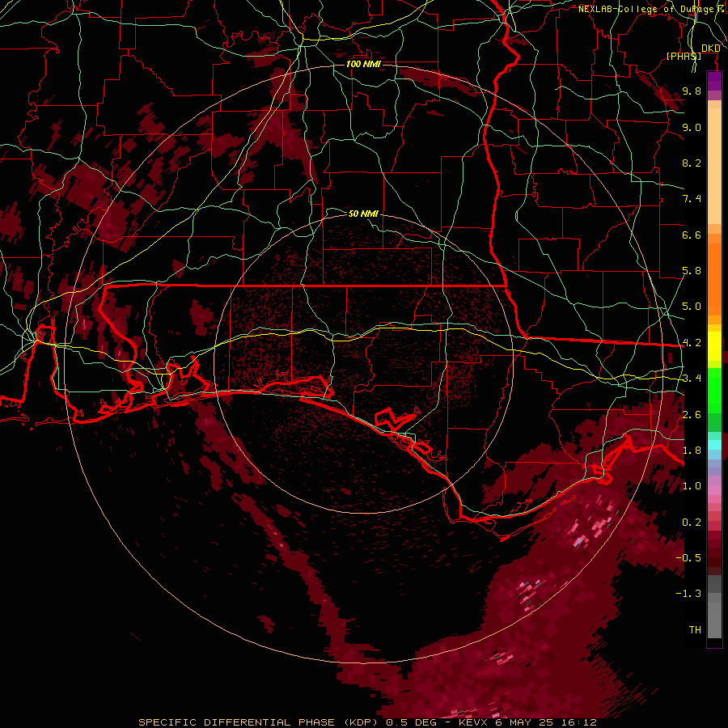Image resolution: width=728 pixels, height=728 pixels.
Task: Click the bright green band of the color bar
Action: (x=714, y=390)
